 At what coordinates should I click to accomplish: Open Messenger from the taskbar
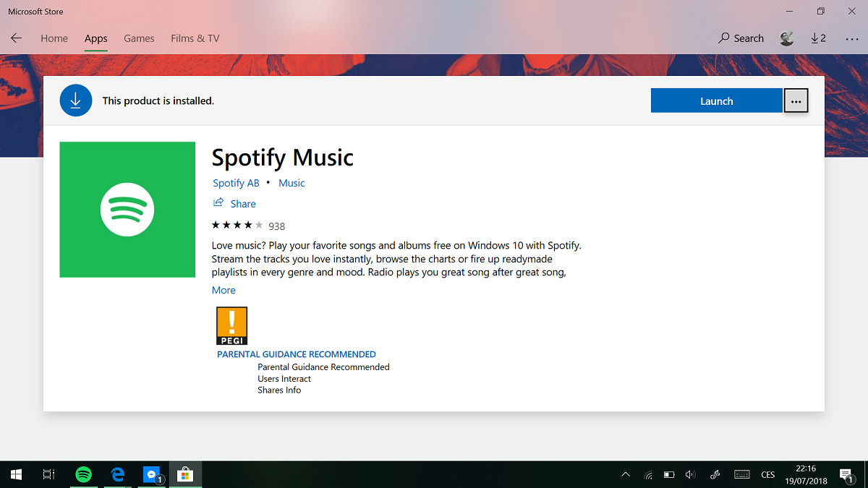click(x=152, y=474)
